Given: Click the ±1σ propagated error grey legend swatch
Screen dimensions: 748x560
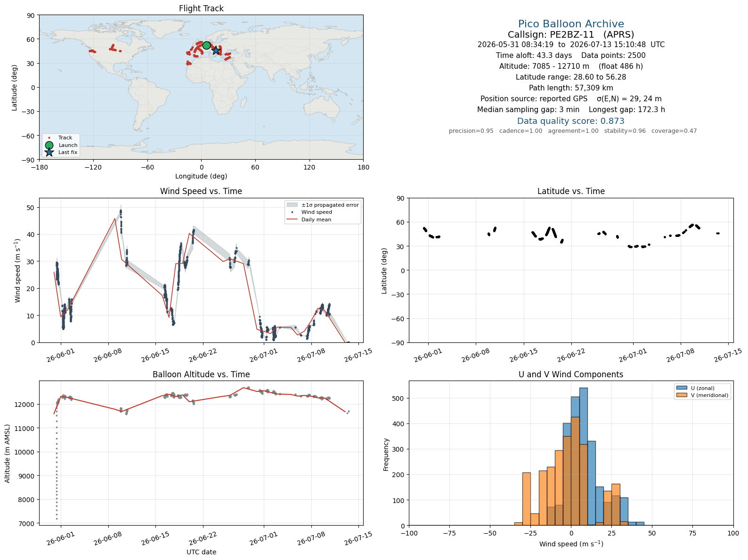Looking at the screenshot, I should (x=292, y=205).
